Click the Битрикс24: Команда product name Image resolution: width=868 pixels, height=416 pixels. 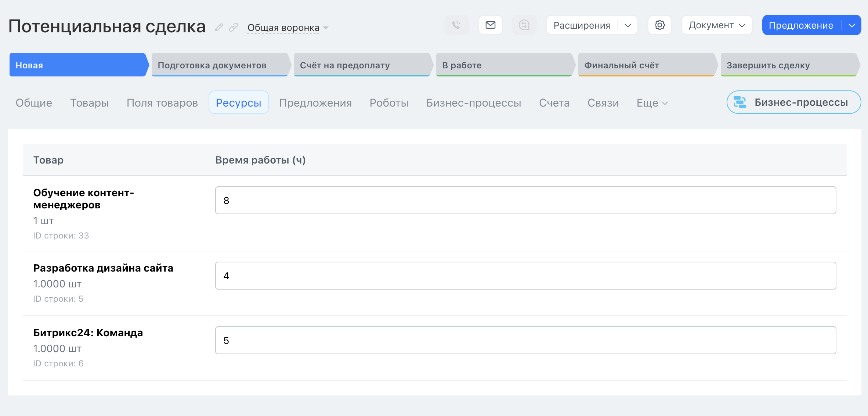click(x=88, y=333)
